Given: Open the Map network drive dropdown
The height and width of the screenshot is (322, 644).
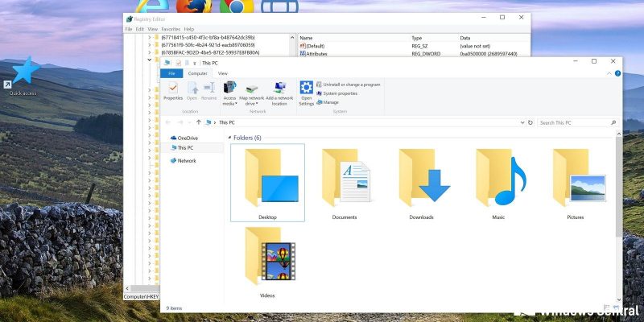Looking at the screenshot, I should 251,91.
